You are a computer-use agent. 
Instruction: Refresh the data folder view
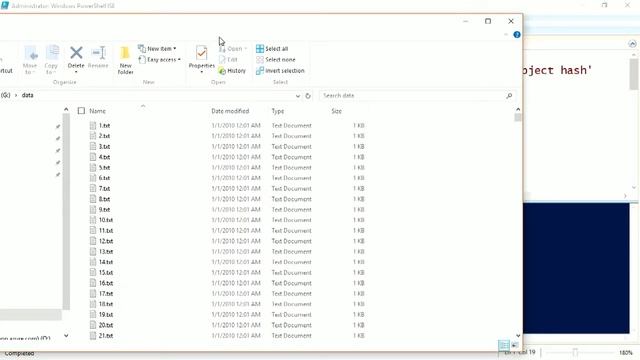pos(308,96)
